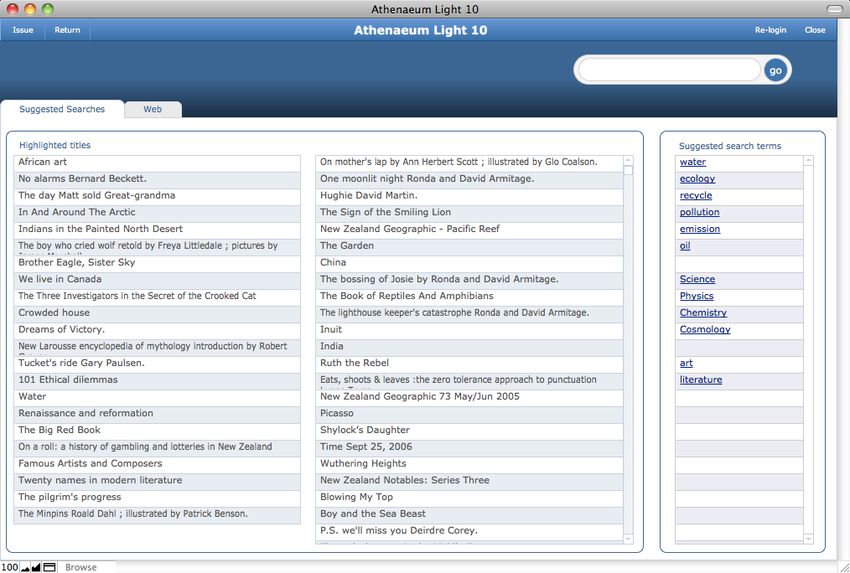Select The day Matt sold Great-grandma
850x573 pixels.
[x=157, y=196]
